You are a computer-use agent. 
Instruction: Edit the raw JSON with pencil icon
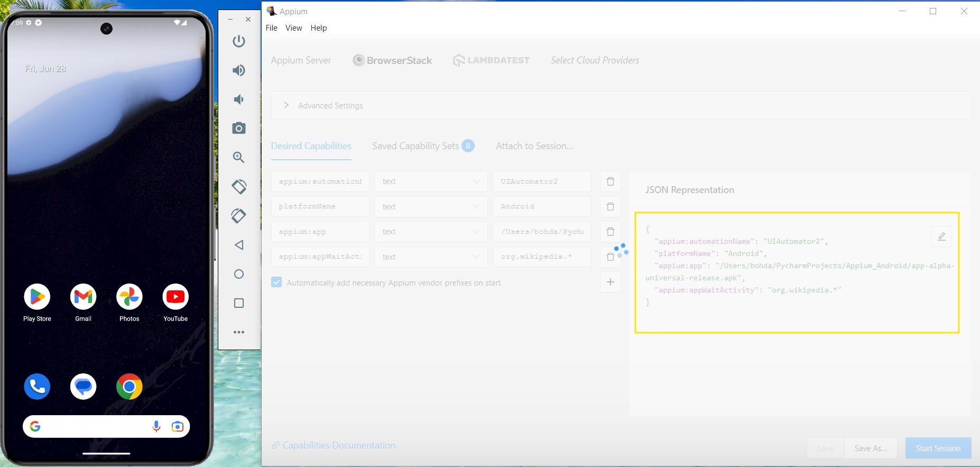click(941, 236)
